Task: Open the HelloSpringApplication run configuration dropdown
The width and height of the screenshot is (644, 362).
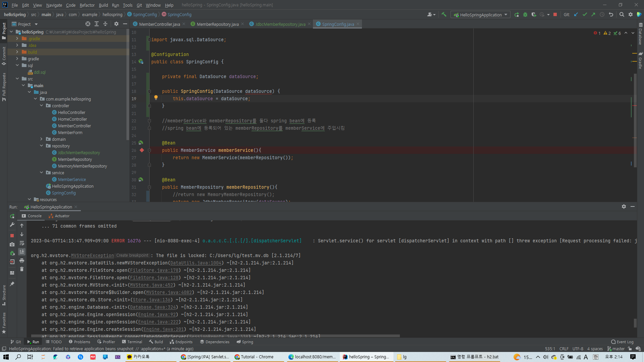Action: point(480,15)
